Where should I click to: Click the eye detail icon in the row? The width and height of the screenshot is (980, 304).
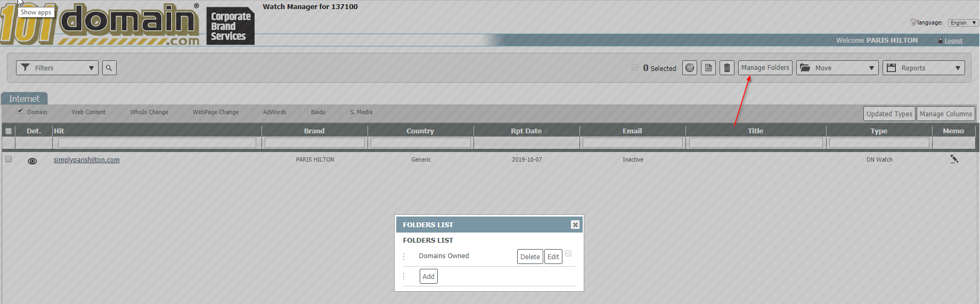click(x=32, y=161)
